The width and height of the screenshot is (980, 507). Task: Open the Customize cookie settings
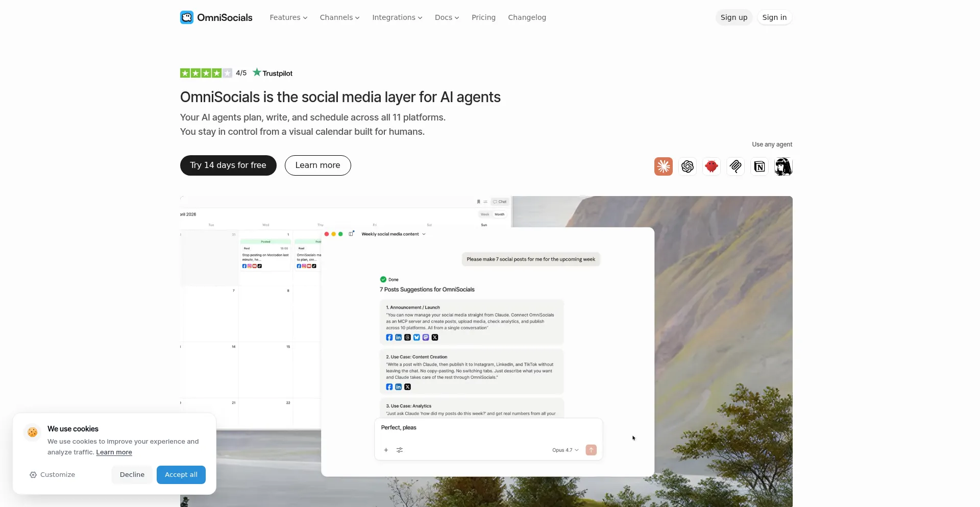(53, 475)
